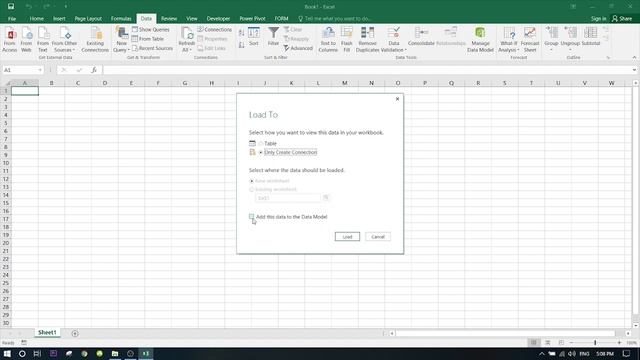Click Normal view icon in status bar
The height and width of the screenshot is (360, 640).
click(533, 343)
